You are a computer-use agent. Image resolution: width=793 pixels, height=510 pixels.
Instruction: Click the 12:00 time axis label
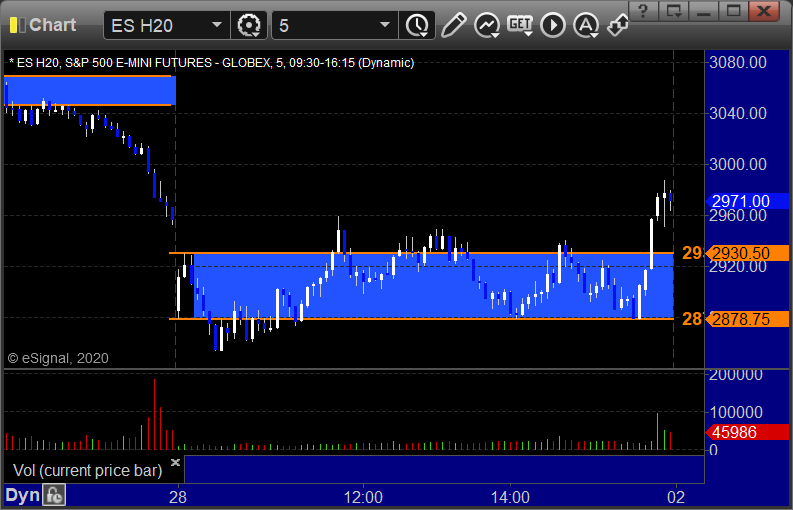tap(363, 497)
